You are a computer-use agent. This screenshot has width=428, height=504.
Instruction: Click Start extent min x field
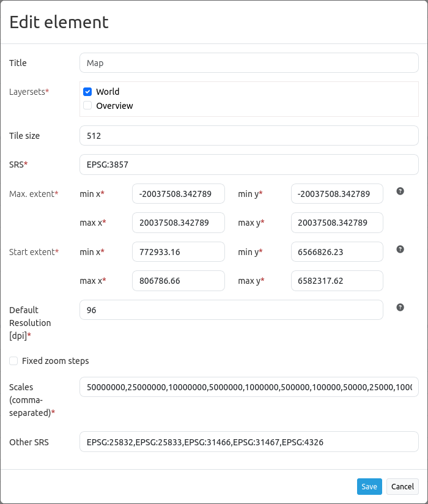179,251
